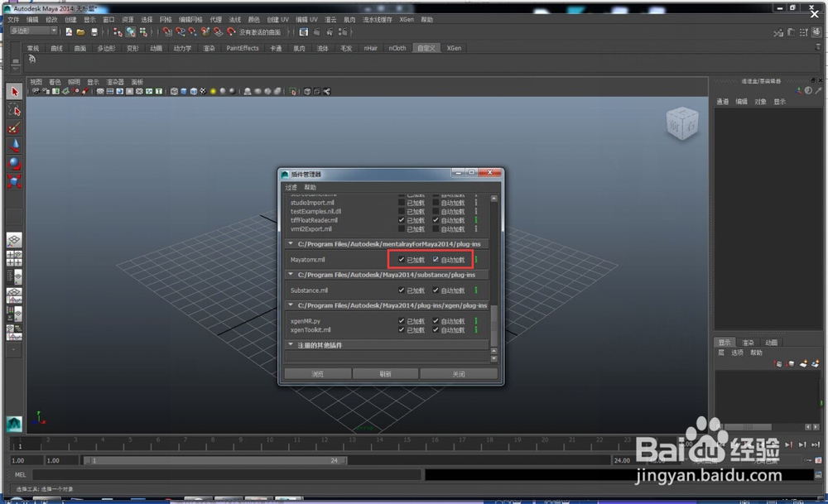Image resolution: width=828 pixels, height=504 pixels.
Task: Choose the Select tool arrow in toolbox
Action: [14, 92]
